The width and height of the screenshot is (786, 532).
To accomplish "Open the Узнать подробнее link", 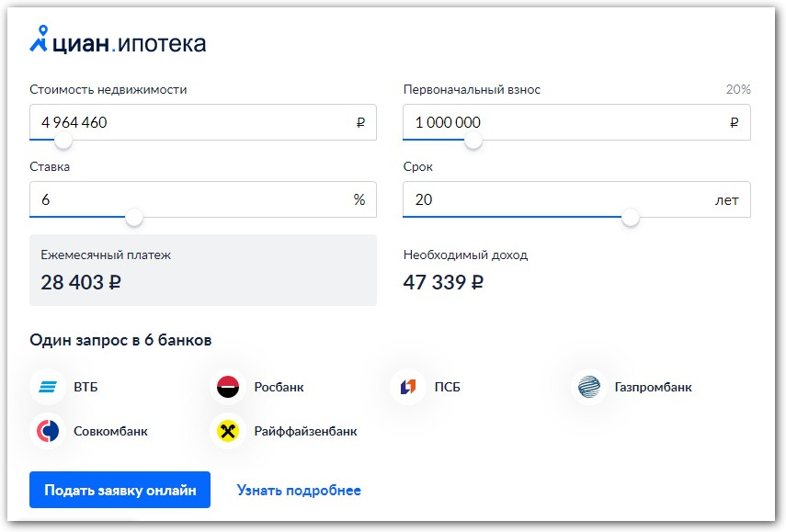I will pyautogui.click(x=299, y=490).
